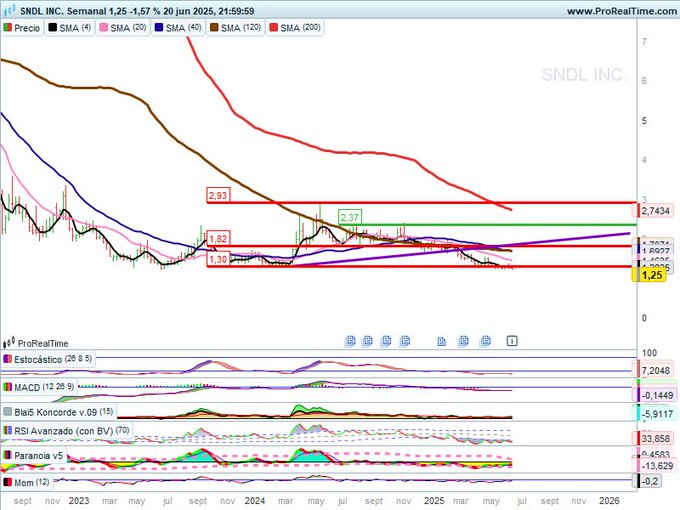Viewport: 680px width, 510px height.
Task: Click the pink swatch of SMA (20)
Action: pyautogui.click(x=104, y=28)
